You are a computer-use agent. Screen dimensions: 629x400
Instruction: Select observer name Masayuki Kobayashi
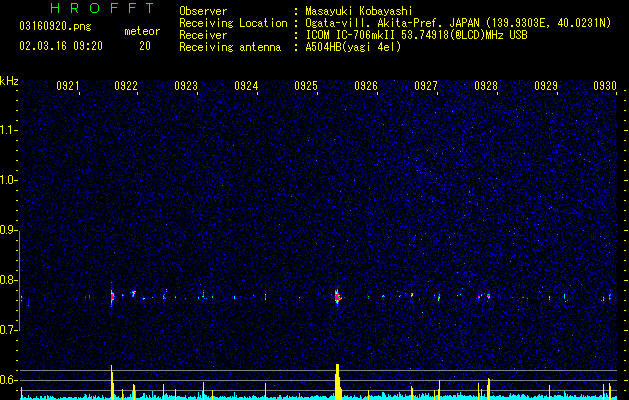point(359,11)
